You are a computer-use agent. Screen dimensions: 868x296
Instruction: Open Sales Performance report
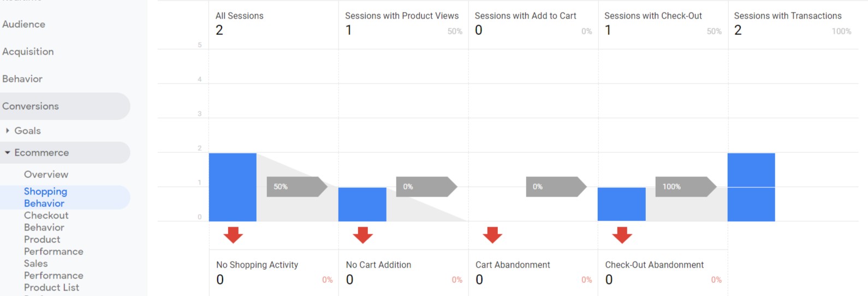53,269
